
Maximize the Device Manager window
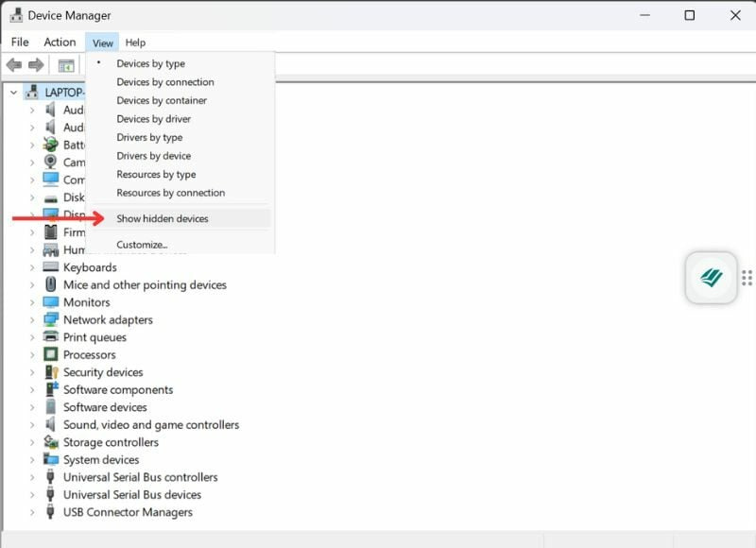click(x=690, y=15)
